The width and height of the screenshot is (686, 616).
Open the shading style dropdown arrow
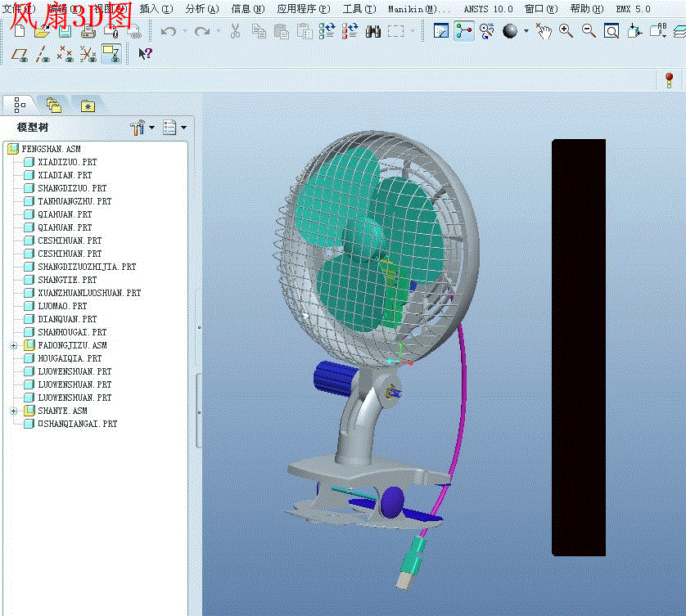526,31
